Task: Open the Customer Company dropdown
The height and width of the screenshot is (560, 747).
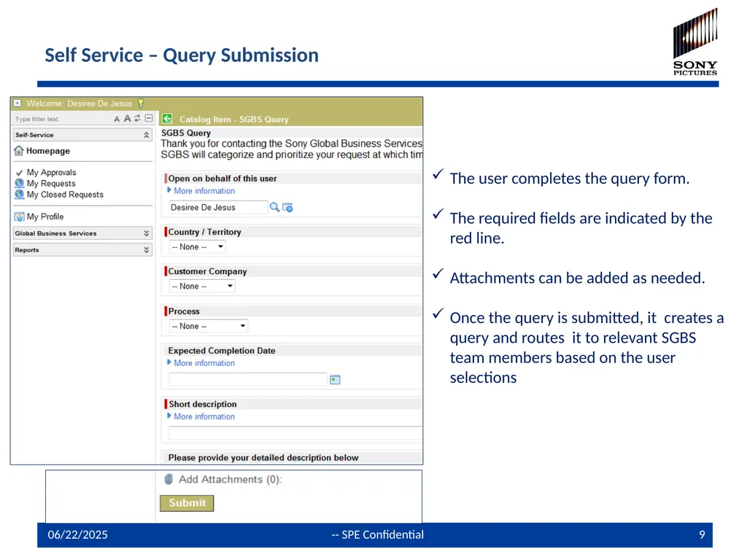Action: coord(202,286)
